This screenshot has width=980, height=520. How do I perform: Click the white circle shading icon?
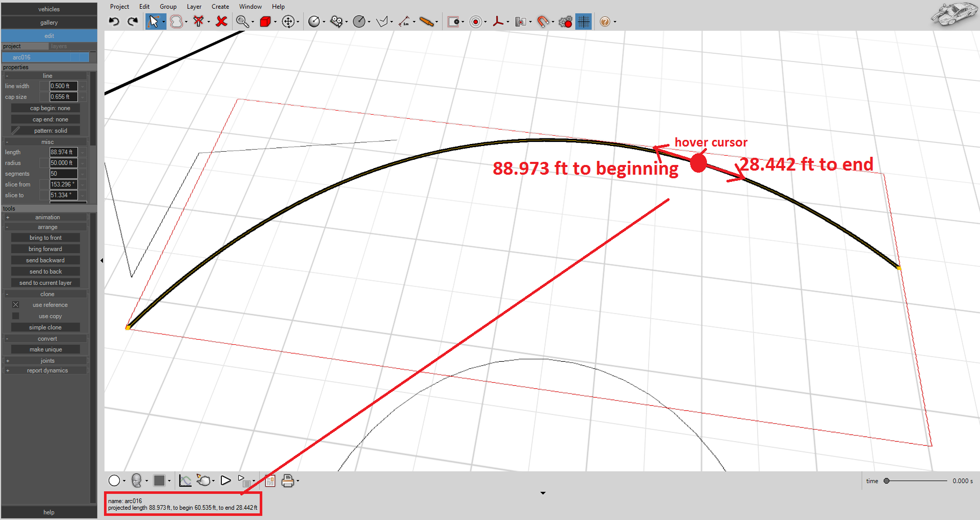click(x=114, y=481)
